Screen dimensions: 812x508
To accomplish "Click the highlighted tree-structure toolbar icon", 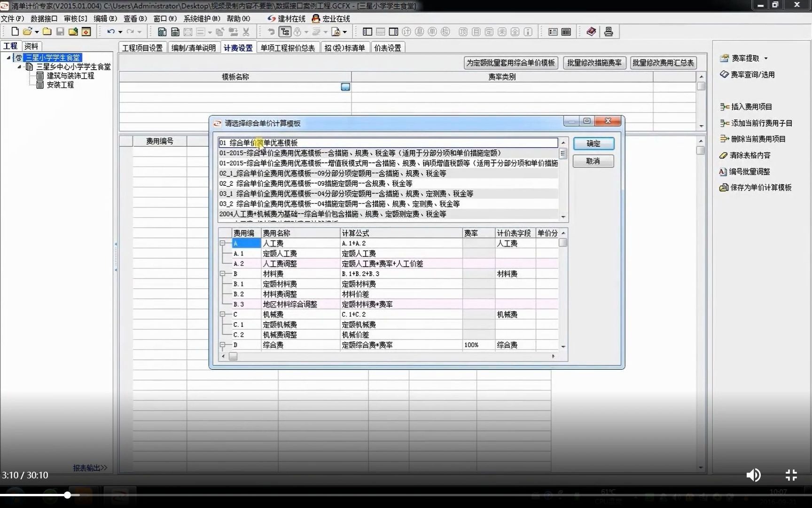I will (x=285, y=32).
